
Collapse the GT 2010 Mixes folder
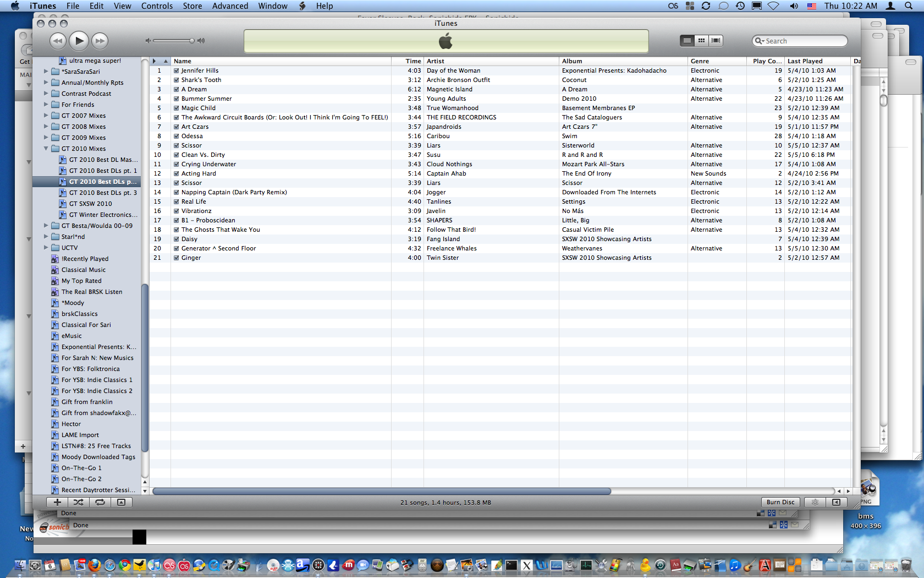point(46,149)
